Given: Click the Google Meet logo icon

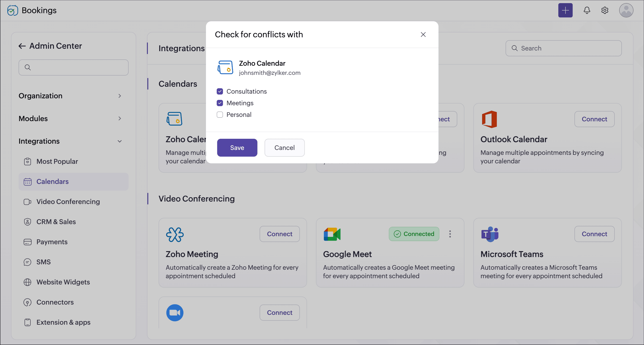Looking at the screenshot, I should [332, 234].
